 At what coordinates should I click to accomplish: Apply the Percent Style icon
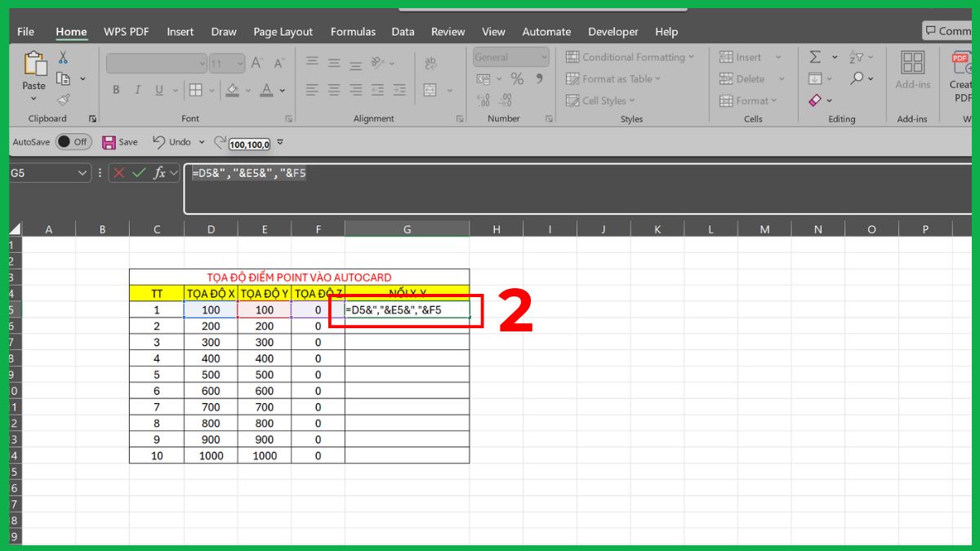515,78
